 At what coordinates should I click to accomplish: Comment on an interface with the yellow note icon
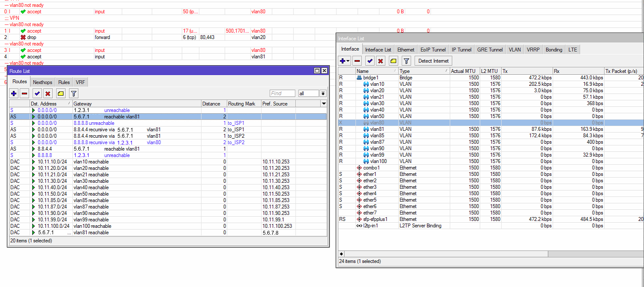[393, 60]
